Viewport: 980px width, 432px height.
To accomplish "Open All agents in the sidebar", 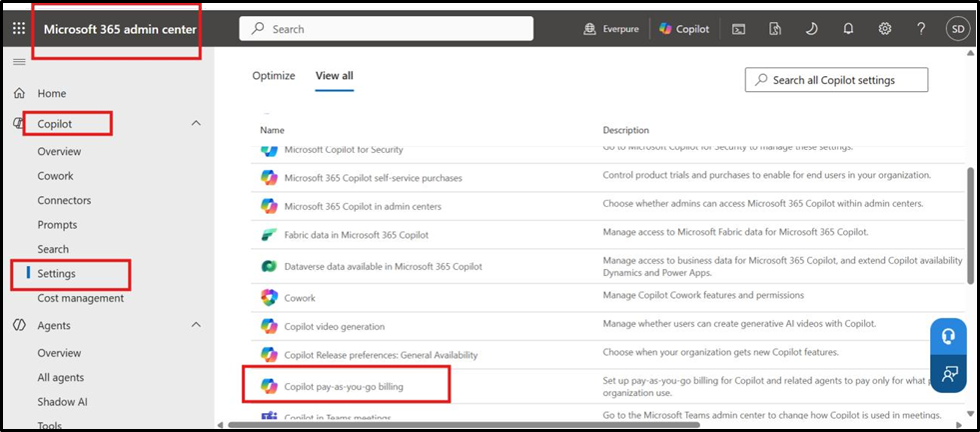I will click(61, 378).
